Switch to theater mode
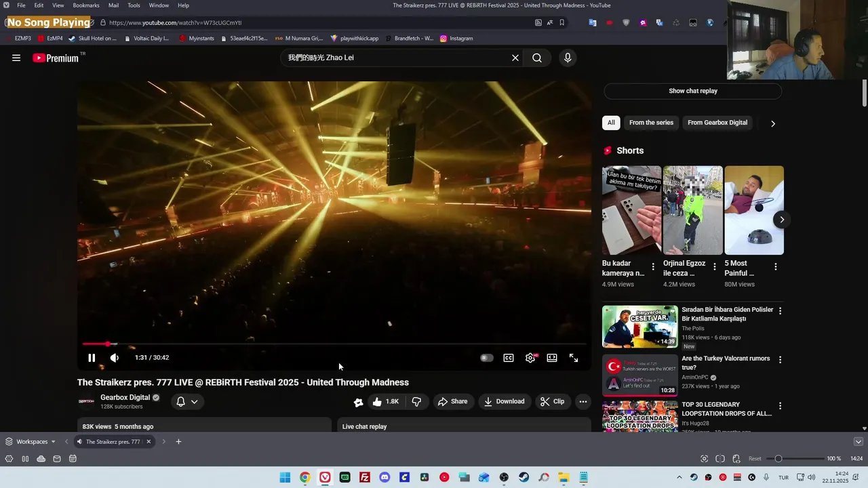This screenshot has height=488, width=868. (x=552, y=358)
